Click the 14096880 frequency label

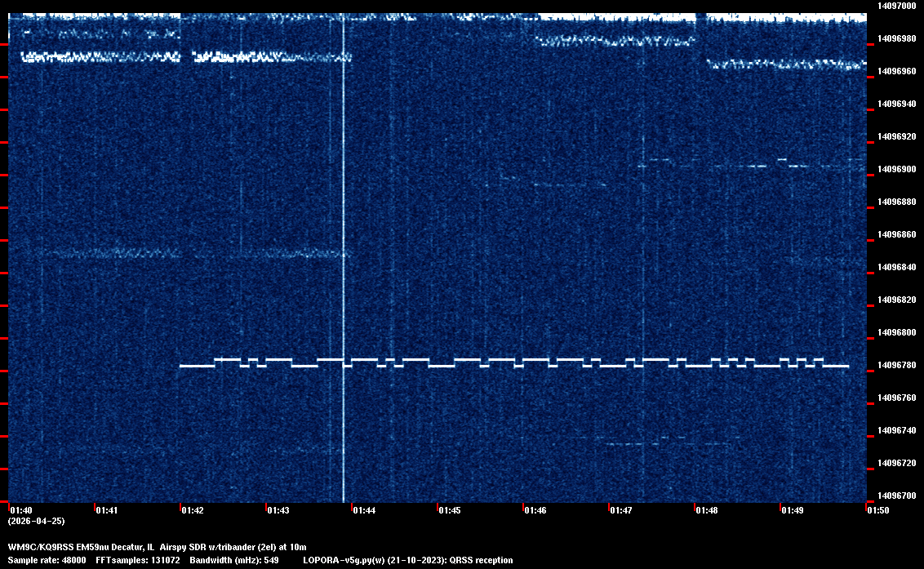coord(896,202)
